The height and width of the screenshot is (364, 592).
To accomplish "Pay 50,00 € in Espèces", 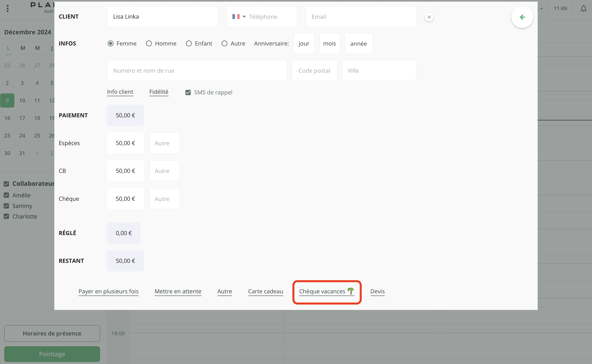I will (x=125, y=143).
